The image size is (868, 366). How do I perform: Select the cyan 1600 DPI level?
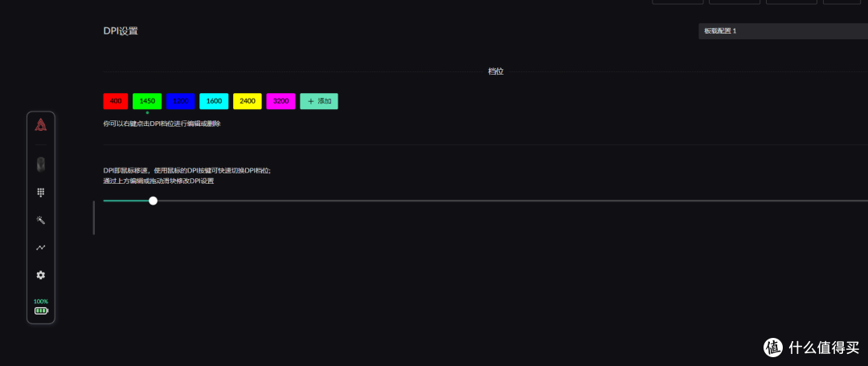point(215,101)
